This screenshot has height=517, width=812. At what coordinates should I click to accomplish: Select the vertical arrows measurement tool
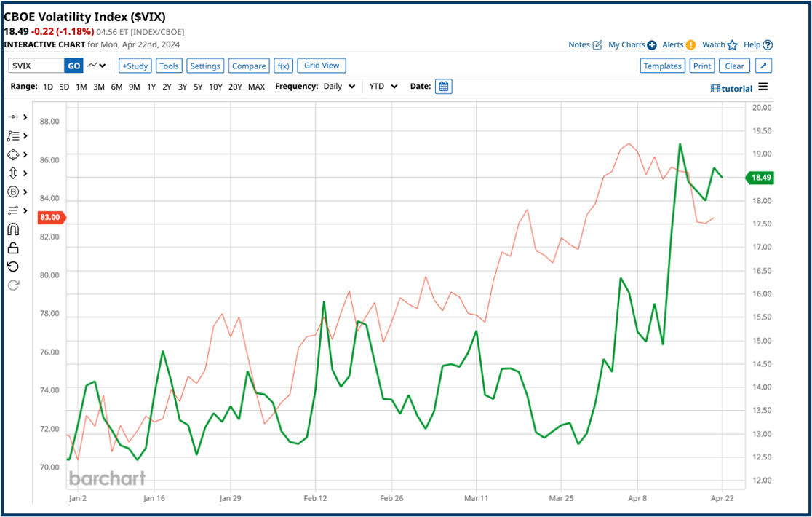[13, 173]
